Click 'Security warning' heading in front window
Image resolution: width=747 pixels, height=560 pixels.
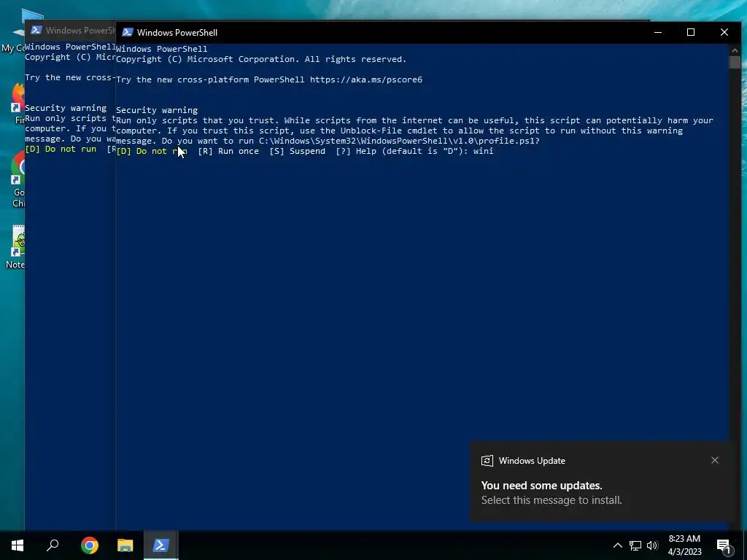coord(157,110)
